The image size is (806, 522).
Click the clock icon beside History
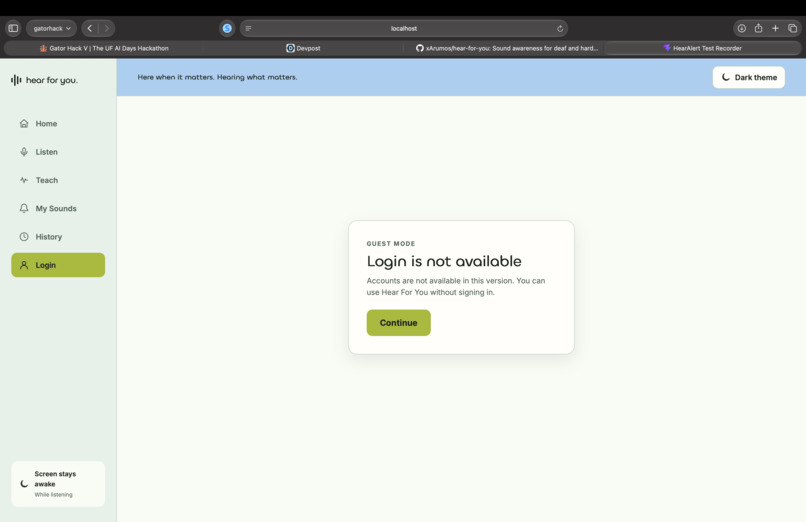click(24, 236)
